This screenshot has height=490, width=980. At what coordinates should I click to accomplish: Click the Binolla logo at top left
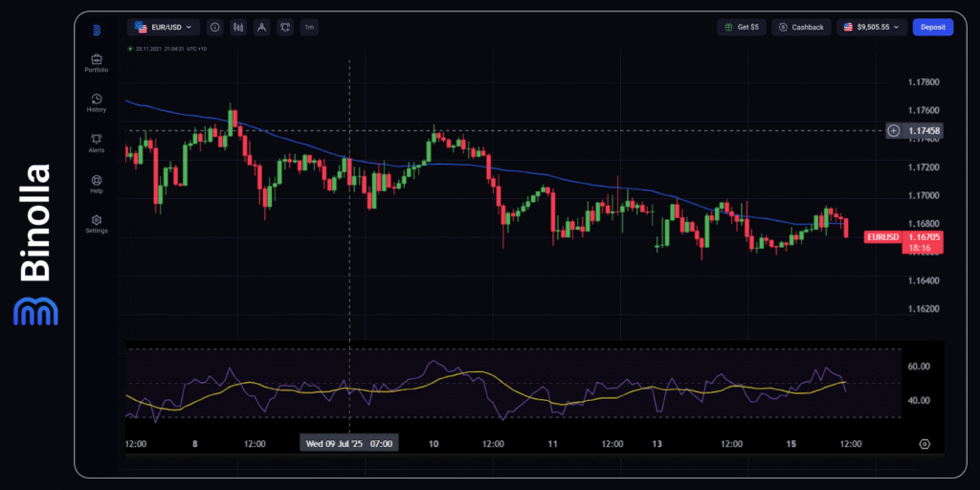point(97,30)
